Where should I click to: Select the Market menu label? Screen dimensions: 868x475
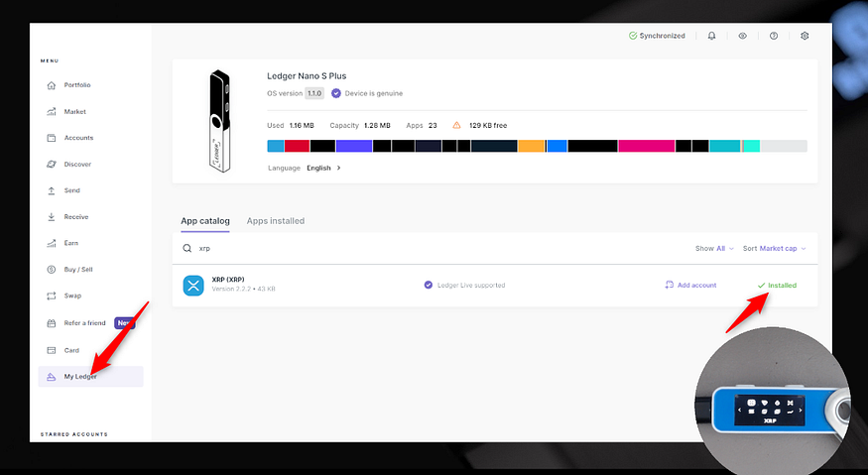pos(74,112)
